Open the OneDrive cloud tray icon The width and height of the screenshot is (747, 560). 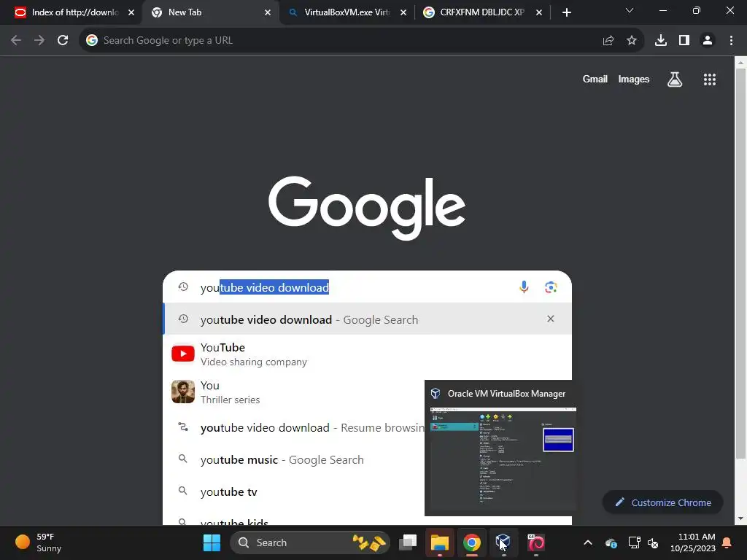click(611, 542)
